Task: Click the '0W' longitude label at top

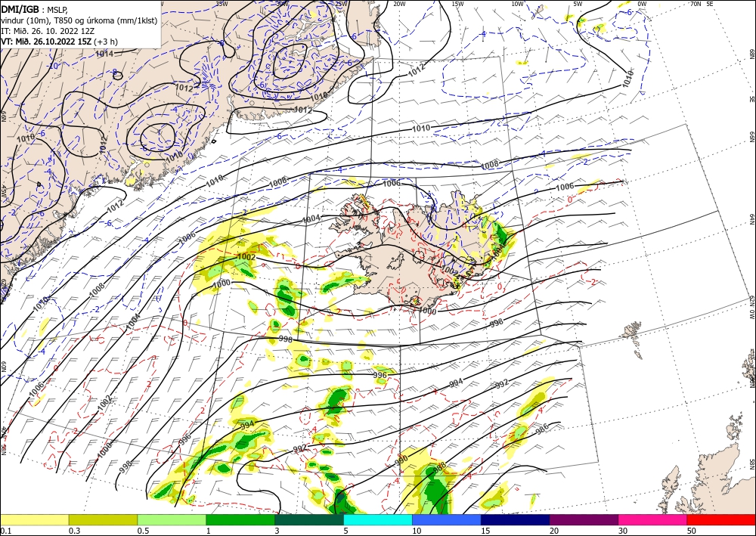Action: (x=642, y=4)
